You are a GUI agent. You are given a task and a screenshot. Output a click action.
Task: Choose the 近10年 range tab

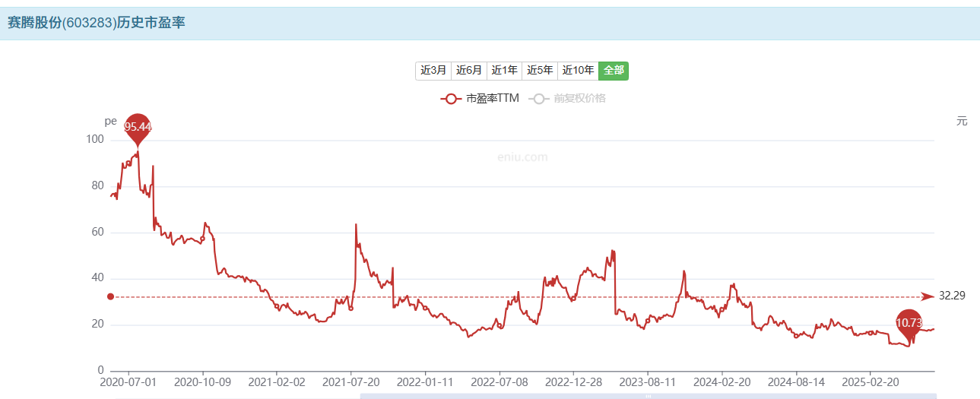578,71
